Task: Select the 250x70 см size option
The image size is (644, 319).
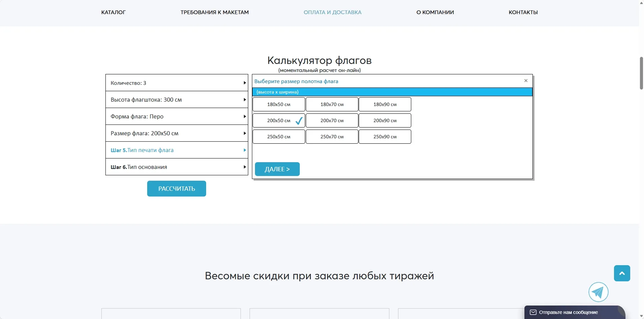Action: click(x=332, y=137)
